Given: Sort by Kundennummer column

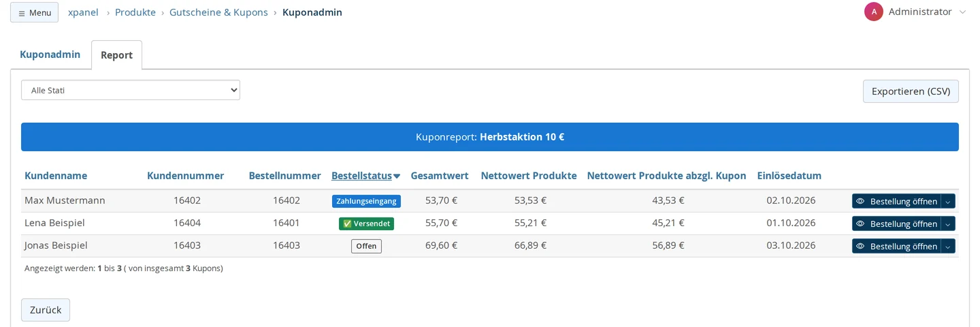Looking at the screenshot, I should pos(185,176).
